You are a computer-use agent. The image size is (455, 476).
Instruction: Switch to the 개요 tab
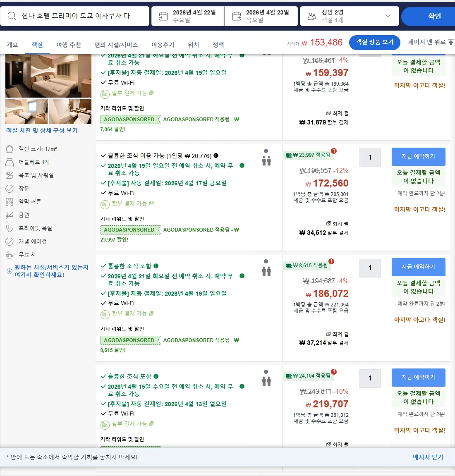tap(12, 45)
